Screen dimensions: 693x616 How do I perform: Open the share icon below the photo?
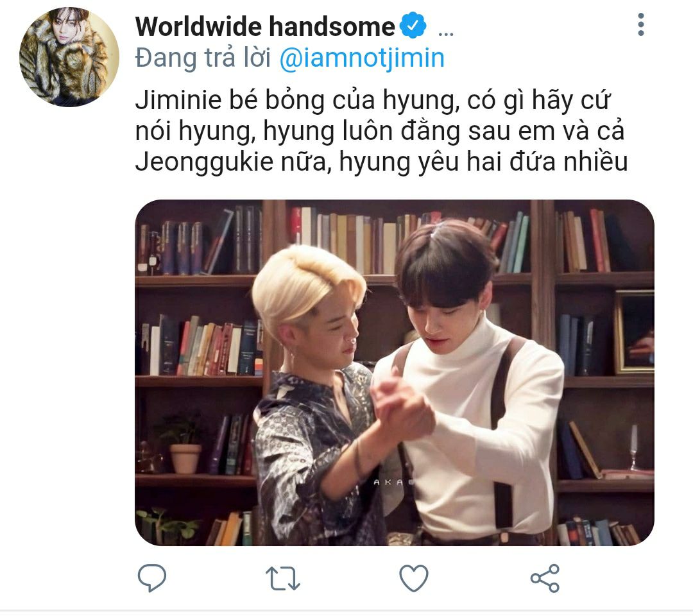point(545,578)
